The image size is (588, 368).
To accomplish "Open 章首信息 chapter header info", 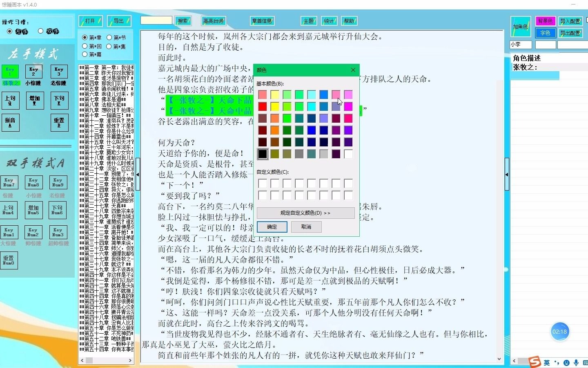I will click(262, 21).
